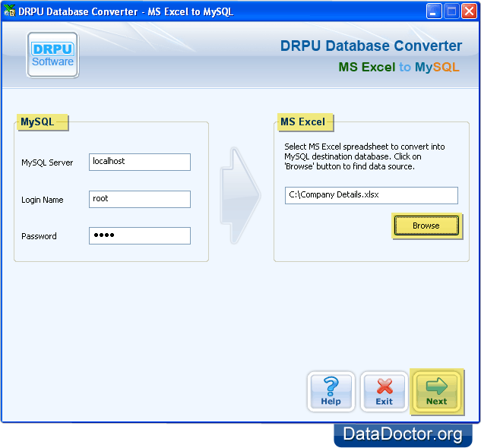Click the 'Password' label text
Image resolution: width=481 pixels, height=448 pixels.
[x=39, y=236]
